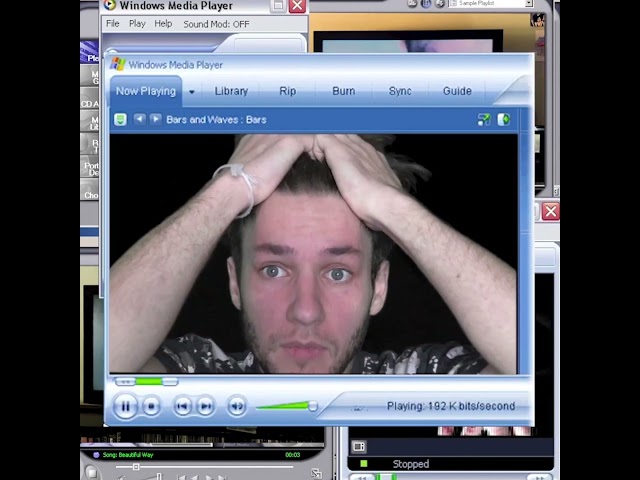The image size is (640, 480).
Task: Open the Sample Playlist dropdown
Action: point(529,3)
